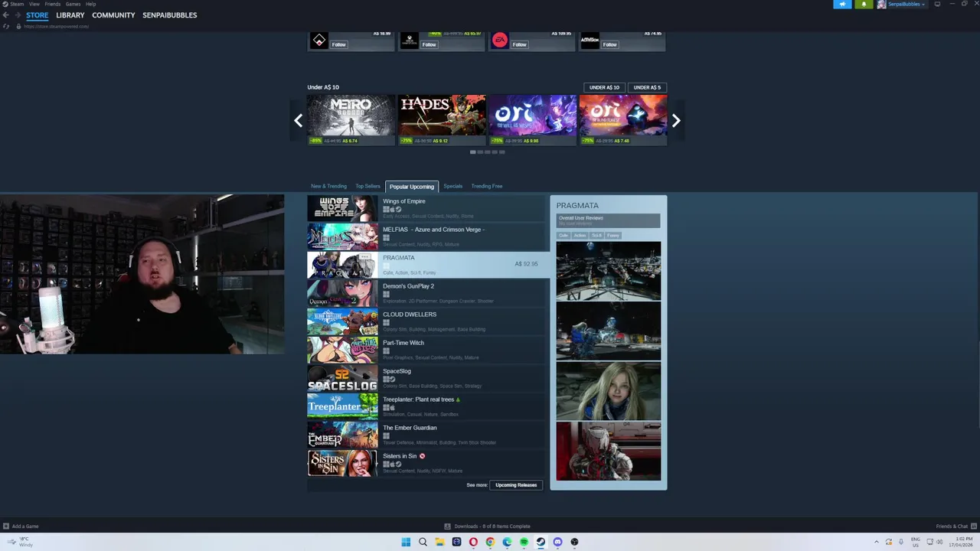Switch to the Specials tab
The width and height of the screenshot is (980, 551).
pyautogui.click(x=452, y=186)
